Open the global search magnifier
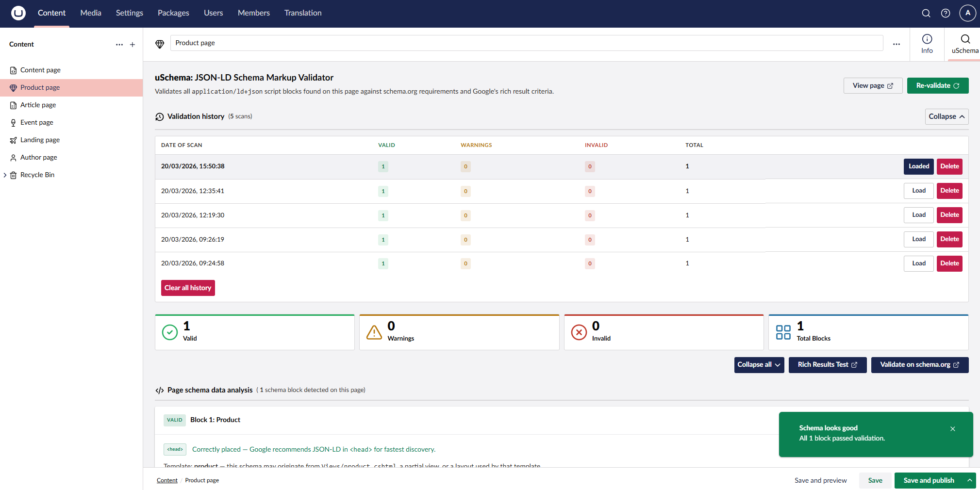980x490 pixels. (x=926, y=13)
